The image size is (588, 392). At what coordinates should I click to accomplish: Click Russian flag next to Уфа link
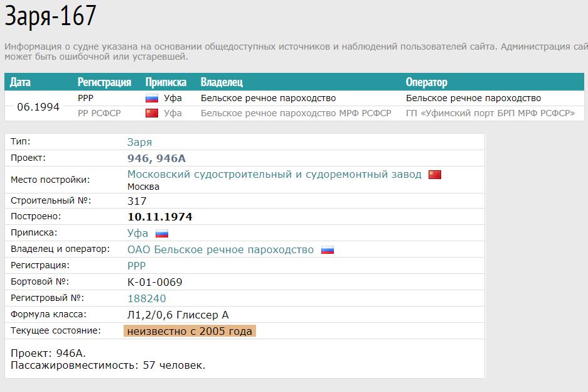click(162, 234)
